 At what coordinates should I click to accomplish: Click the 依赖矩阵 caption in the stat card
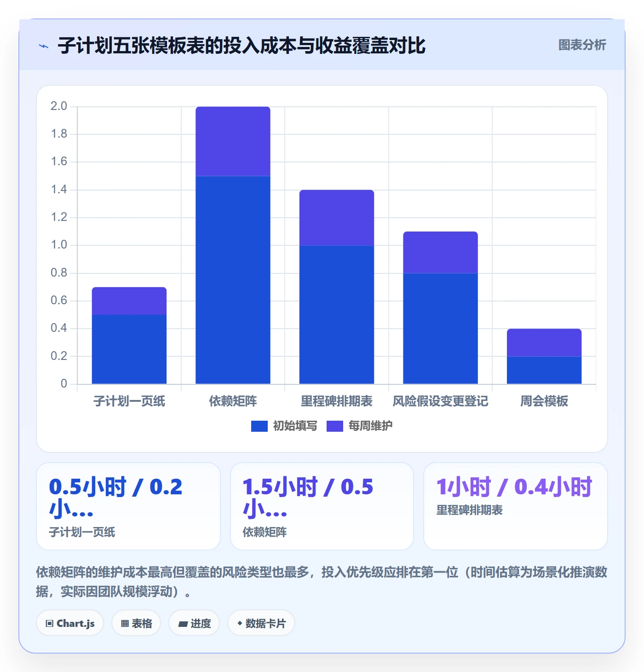click(264, 533)
